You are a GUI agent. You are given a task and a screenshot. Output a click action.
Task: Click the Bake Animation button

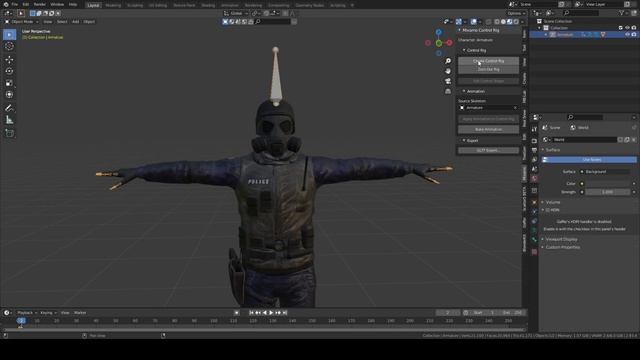488,129
